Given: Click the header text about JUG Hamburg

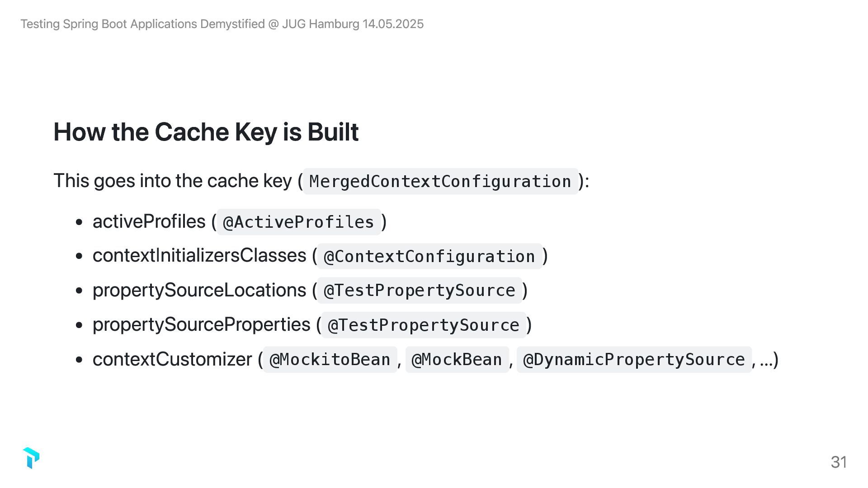Looking at the screenshot, I should 222,24.
